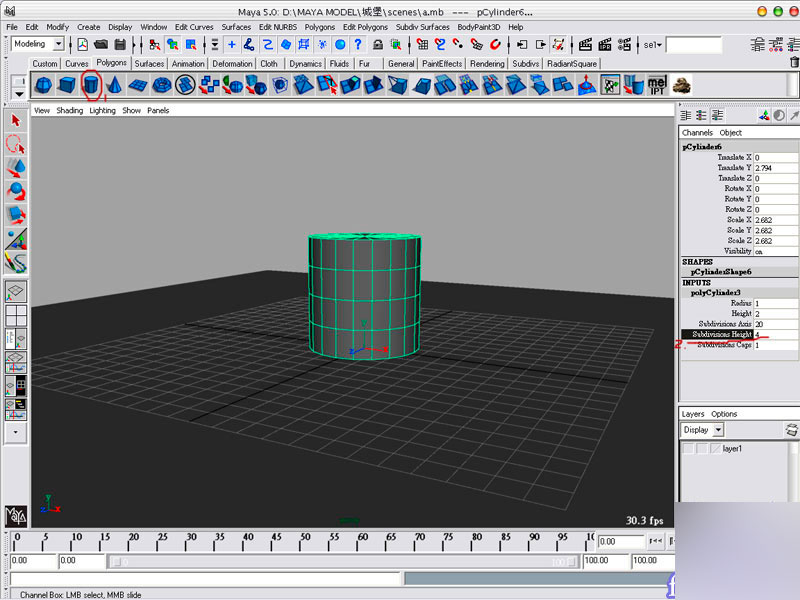Activate the Move tool in toolbox
Viewport: 800px width, 600px height.
(x=15, y=167)
